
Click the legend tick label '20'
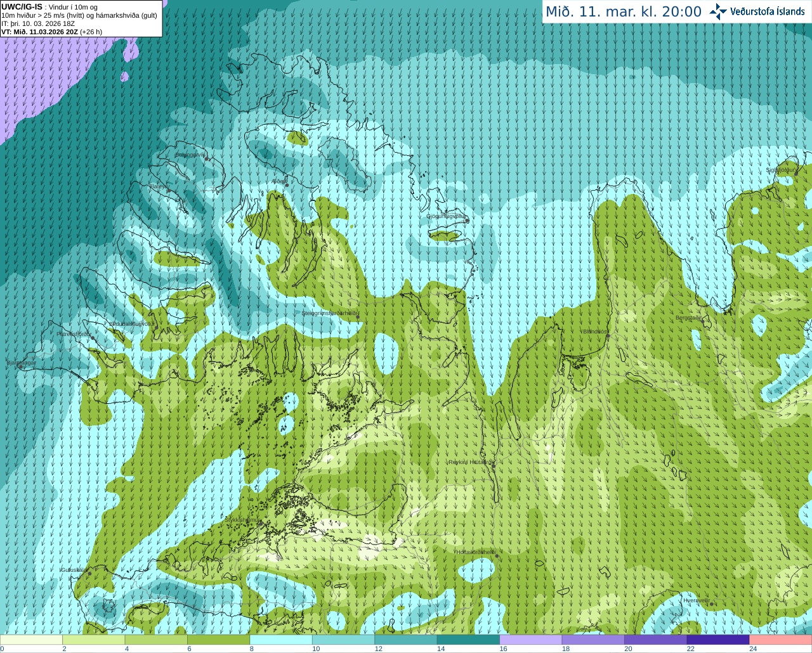pyautogui.click(x=627, y=649)
